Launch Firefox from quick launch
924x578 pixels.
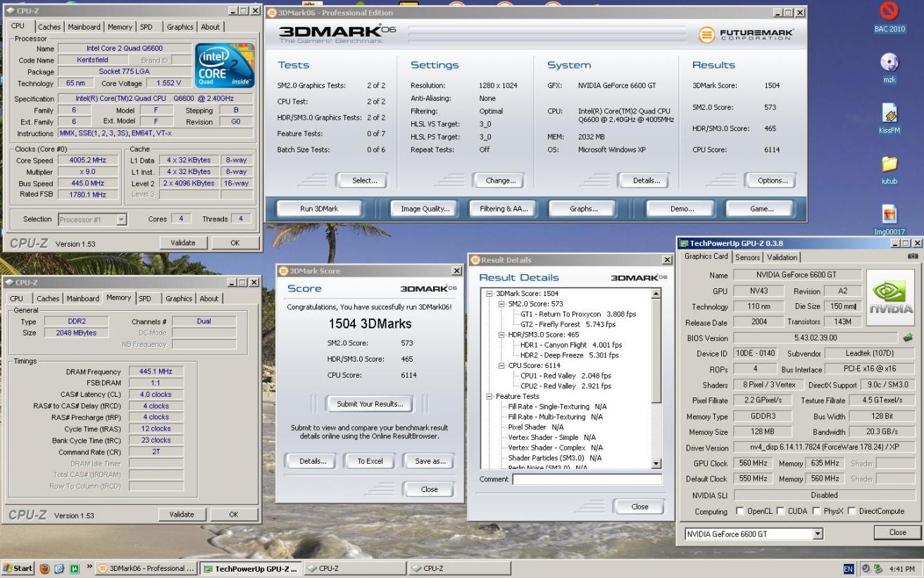[x=45, y=569]
